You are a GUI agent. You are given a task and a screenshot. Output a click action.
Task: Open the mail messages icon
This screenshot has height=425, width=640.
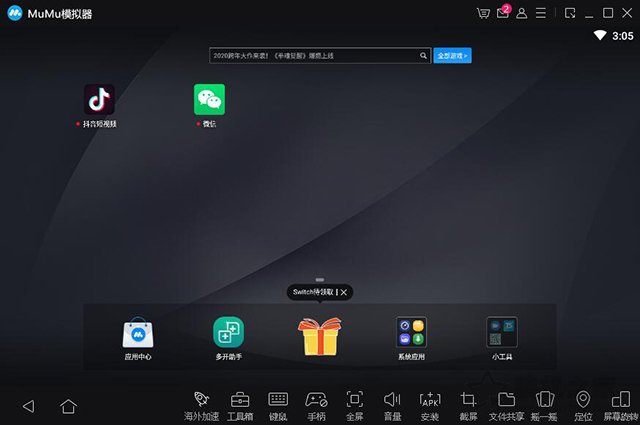click(x=502, y=13)
